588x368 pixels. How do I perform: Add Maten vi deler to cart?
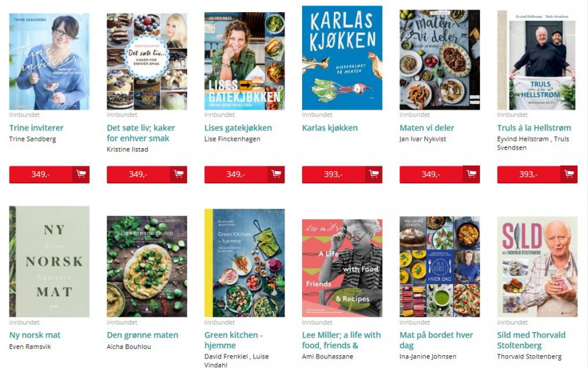pos(471,175)
